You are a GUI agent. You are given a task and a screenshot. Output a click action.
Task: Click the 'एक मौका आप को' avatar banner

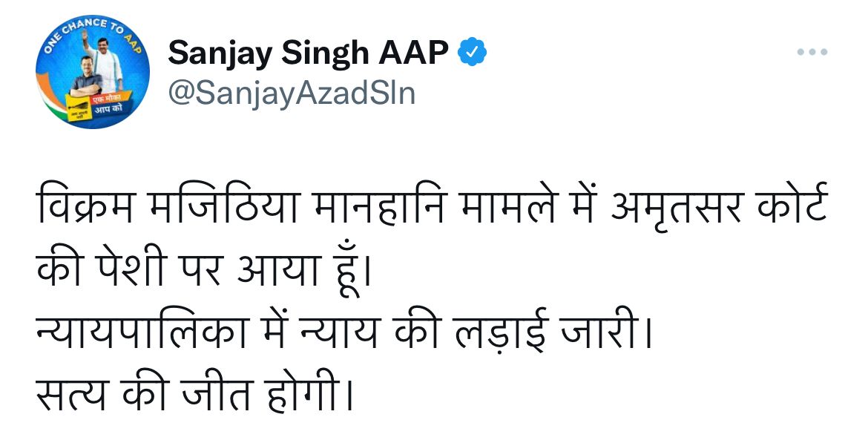point(110,104)
